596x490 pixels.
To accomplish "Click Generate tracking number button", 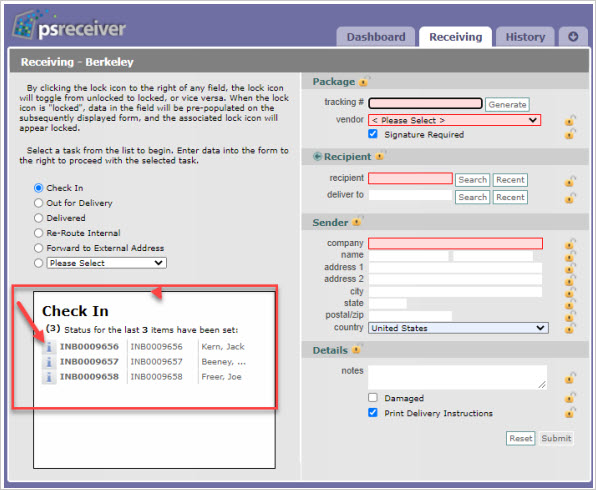I will coord(507,105).
